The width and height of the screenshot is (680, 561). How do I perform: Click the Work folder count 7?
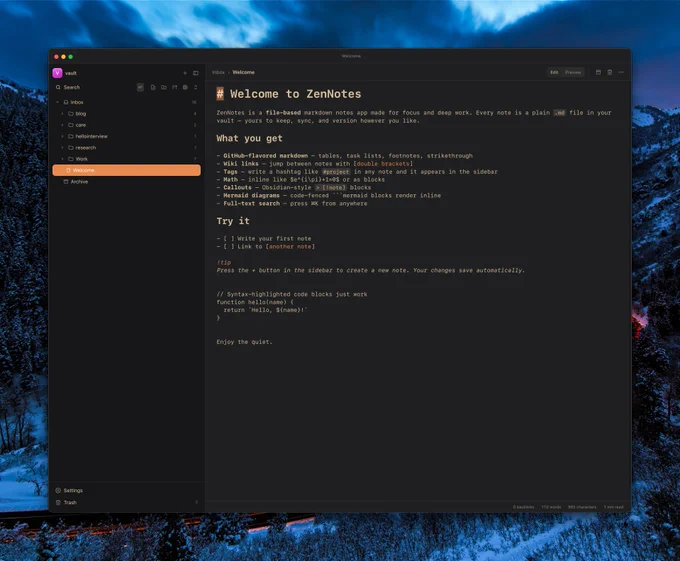pos(195,159)
